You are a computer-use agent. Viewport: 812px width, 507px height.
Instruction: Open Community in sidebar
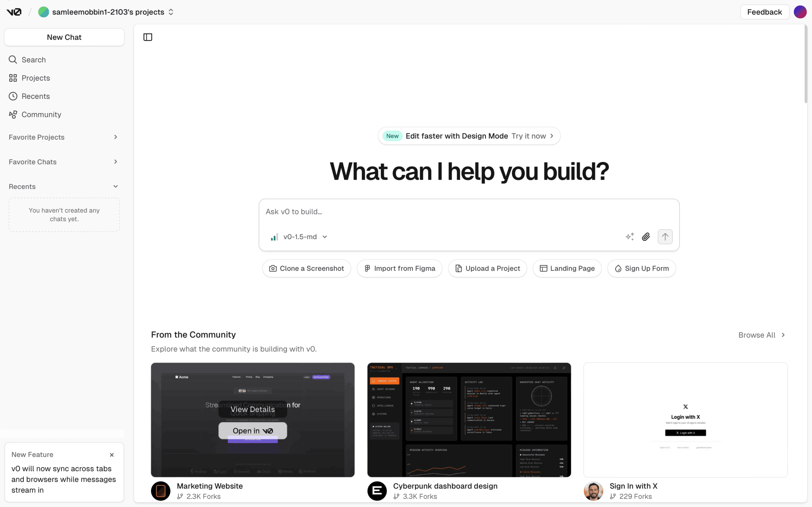pos(41,115)
